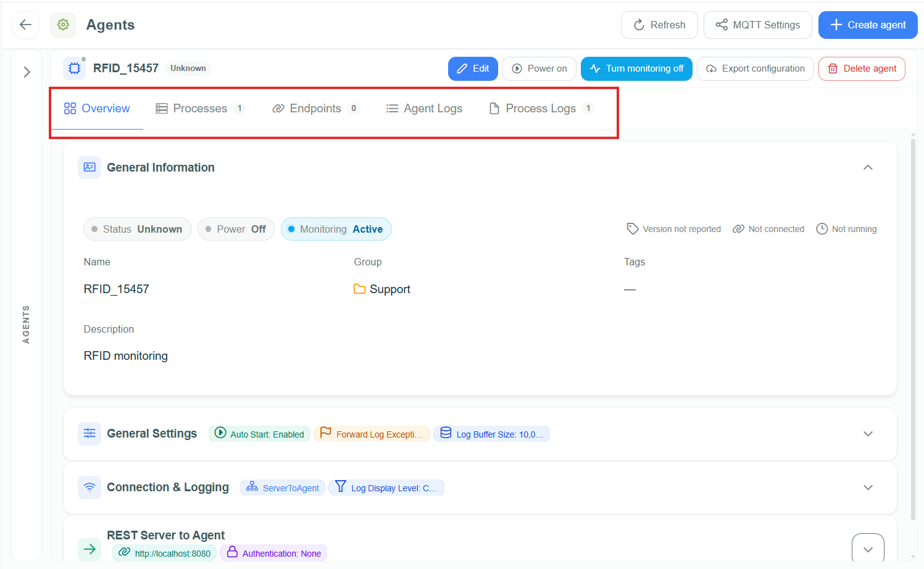Click the RFID_15457 chip icon
The width and height of the screenshot is (924, 569).
click(x=75, y=69)
